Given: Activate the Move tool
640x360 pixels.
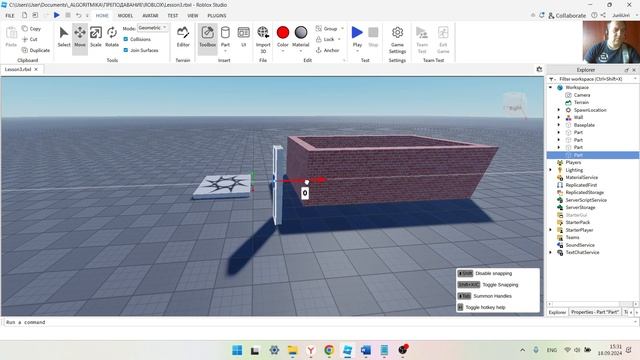Looking at the screenshot, I should (x=80, y=37).
